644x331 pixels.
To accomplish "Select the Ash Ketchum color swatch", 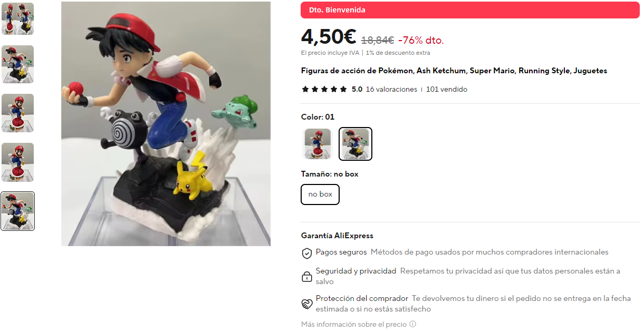I will (355, 144).
